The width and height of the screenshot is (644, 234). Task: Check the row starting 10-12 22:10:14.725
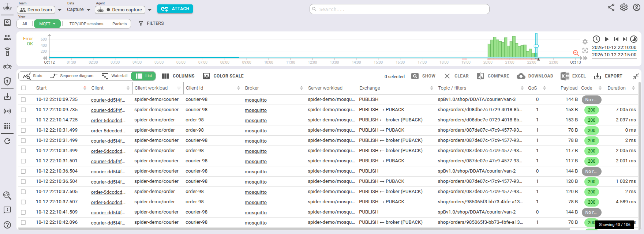(23, 120)
